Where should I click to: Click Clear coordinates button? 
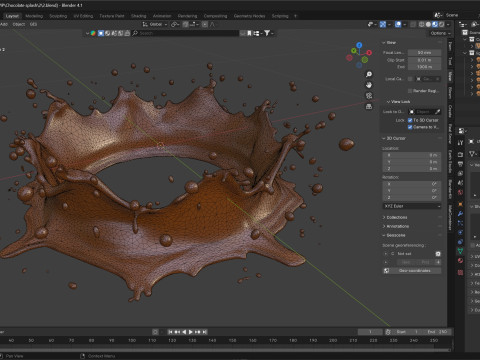click(412, 271)
